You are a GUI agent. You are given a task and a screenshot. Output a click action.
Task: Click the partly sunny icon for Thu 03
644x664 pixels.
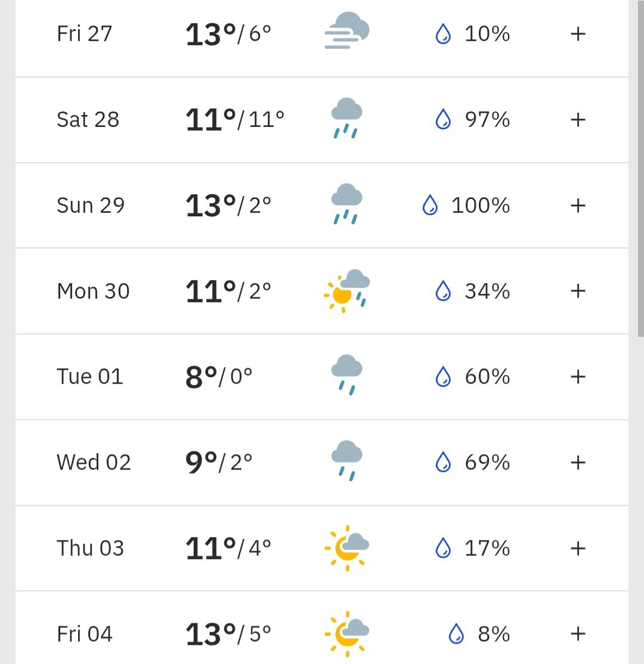tap(346, 547)
